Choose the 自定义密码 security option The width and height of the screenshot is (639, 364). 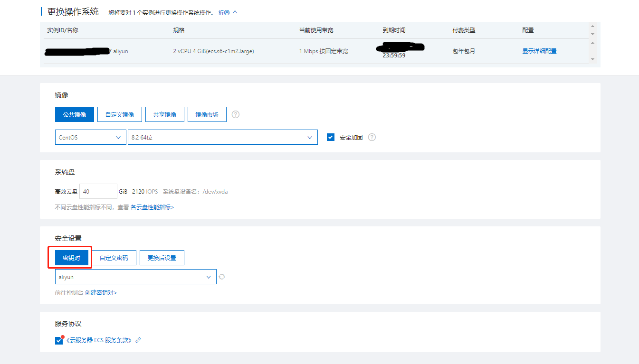(x=114, y=258)
